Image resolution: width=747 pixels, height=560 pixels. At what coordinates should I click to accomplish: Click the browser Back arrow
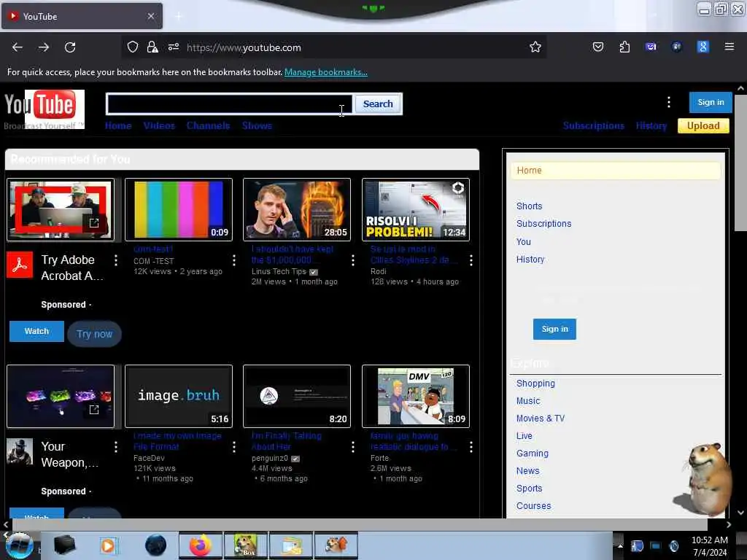(x=18, y=47)
